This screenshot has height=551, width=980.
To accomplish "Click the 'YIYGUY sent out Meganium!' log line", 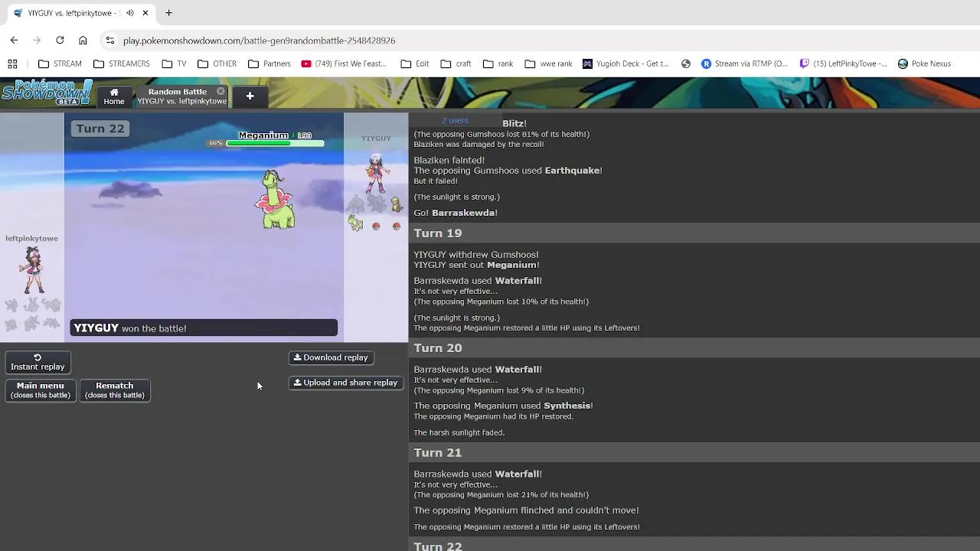I will click(x=476, y=265).
